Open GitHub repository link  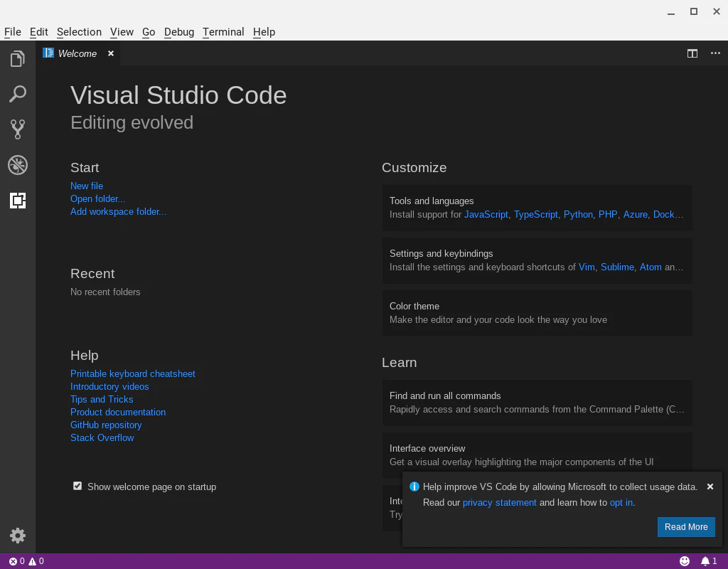tap(106, 425)
